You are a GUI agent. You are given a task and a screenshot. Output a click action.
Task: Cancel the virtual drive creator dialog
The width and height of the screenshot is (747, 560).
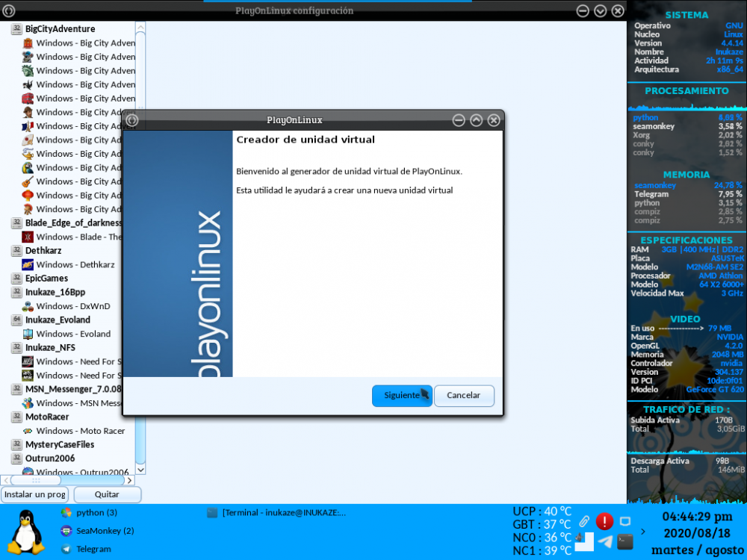pyautogui.click(x=463, y=396)
